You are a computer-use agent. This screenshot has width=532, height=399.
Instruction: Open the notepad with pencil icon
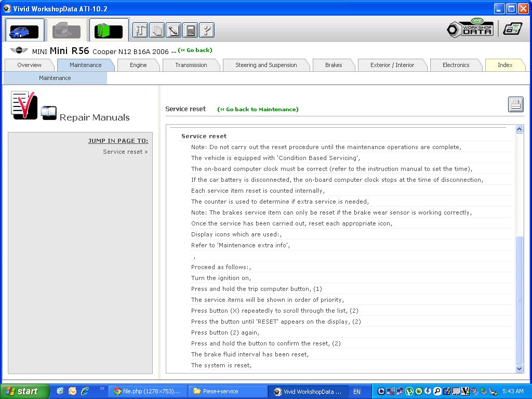(x=174, y=30)
